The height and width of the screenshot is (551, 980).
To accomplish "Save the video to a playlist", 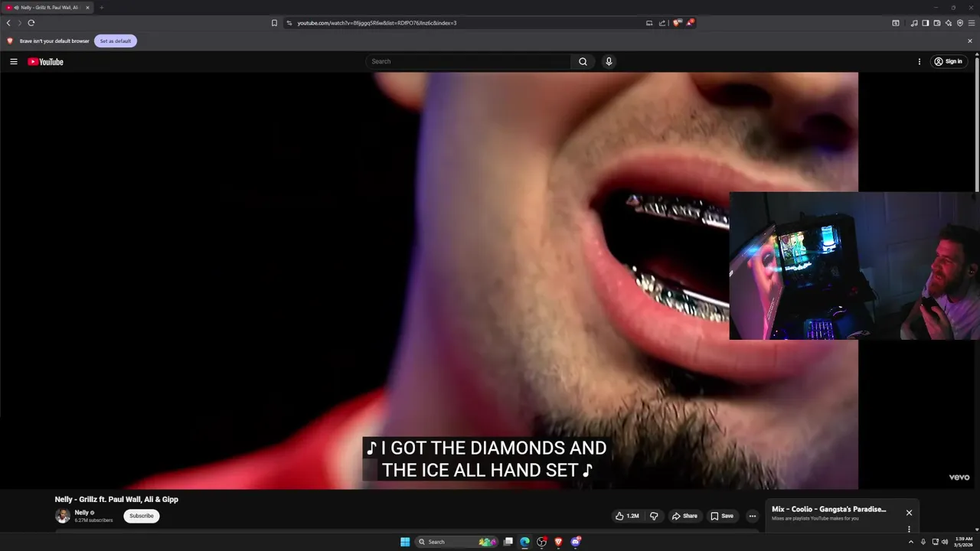I will pos(722,516).
